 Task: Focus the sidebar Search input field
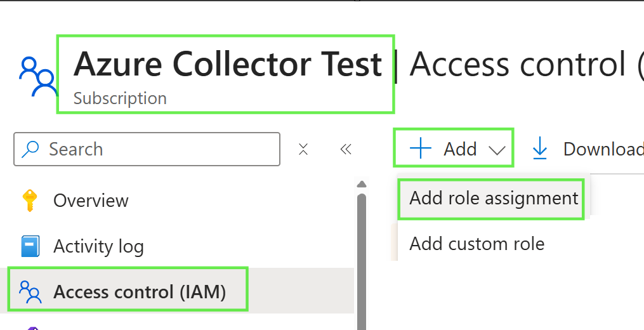coord(147,149)
